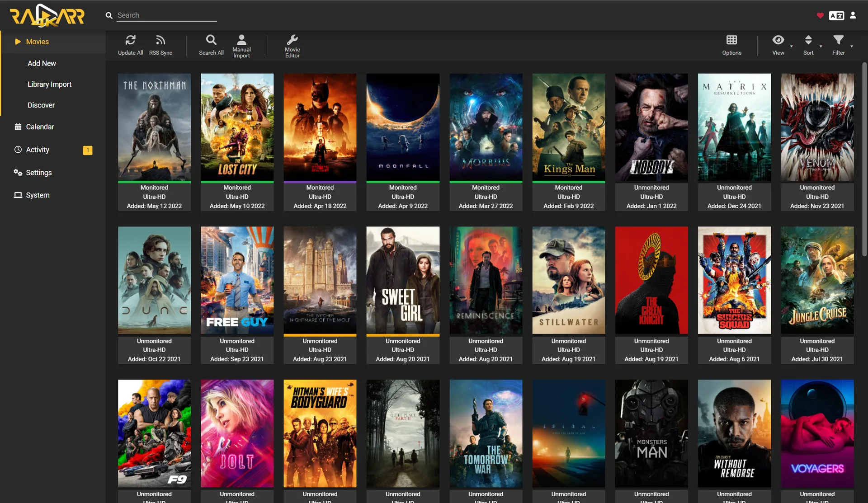Click the Dune movie poster
868x503 pixels.
154,280
